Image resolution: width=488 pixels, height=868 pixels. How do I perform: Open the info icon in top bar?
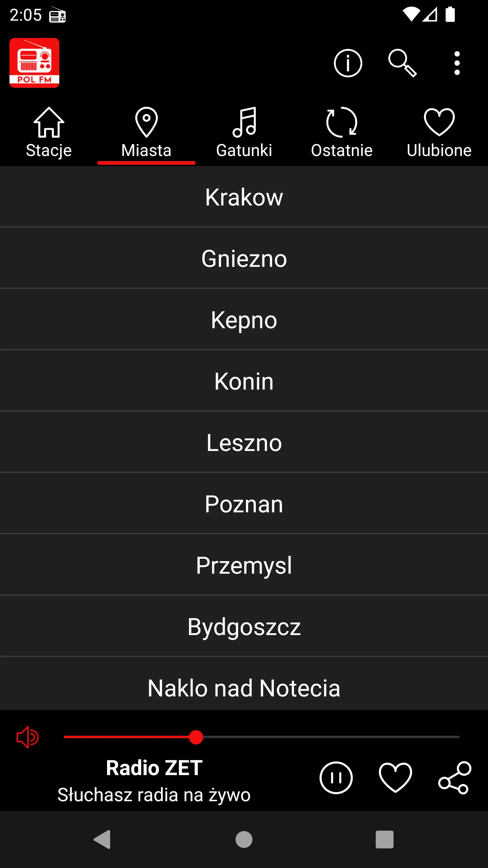pyautogui.click(x=348, y=63)
